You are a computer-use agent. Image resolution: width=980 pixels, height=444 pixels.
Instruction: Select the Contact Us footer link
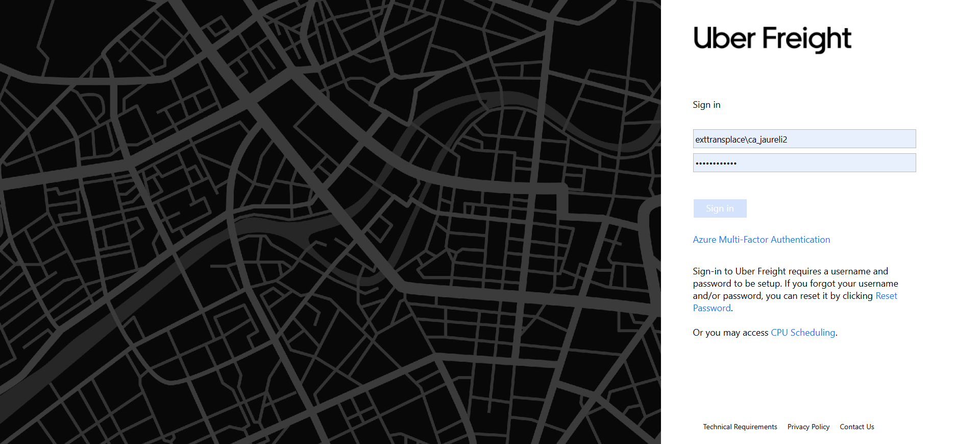click(857, 427)
